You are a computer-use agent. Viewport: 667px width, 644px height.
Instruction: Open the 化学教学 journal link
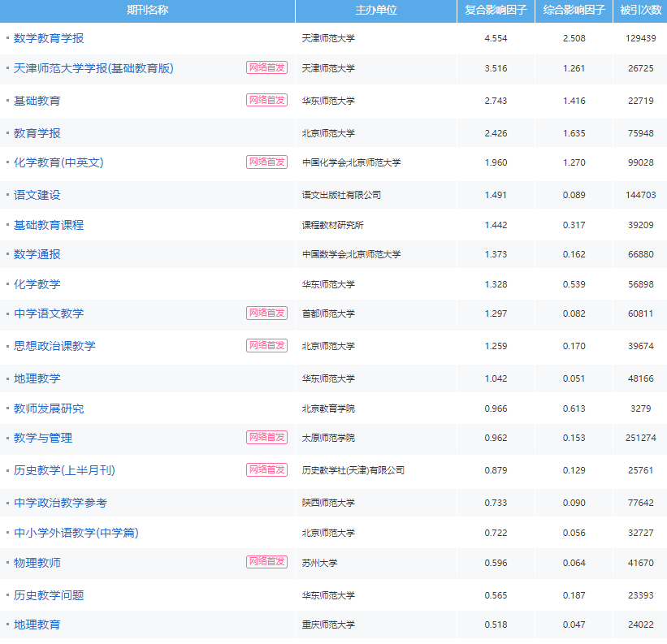(x=37, y=284)
